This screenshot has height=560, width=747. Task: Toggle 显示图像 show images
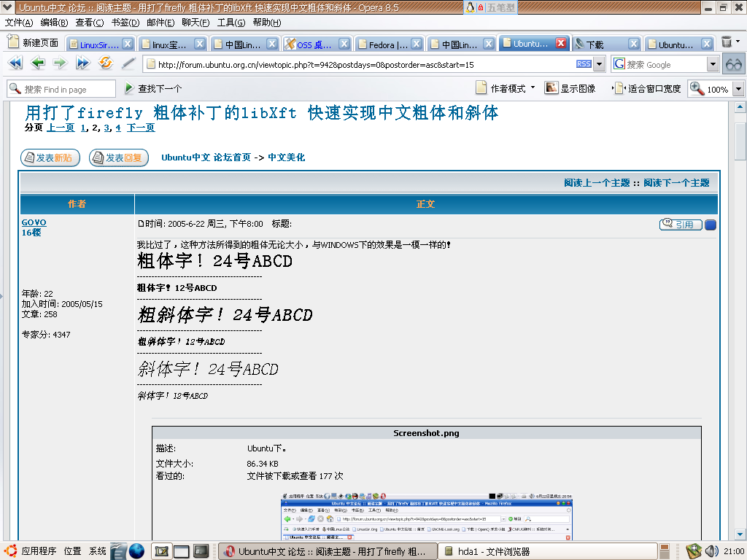[570, 88]
